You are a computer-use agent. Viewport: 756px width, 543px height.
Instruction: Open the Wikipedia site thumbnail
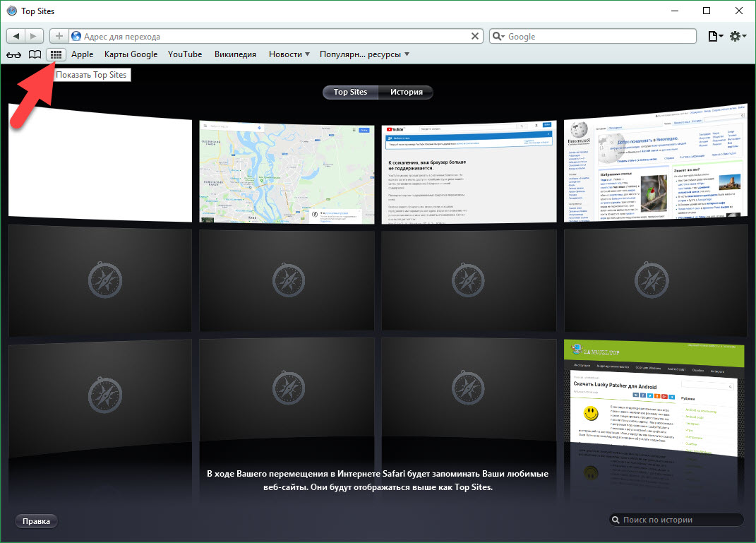pos(654,166)
